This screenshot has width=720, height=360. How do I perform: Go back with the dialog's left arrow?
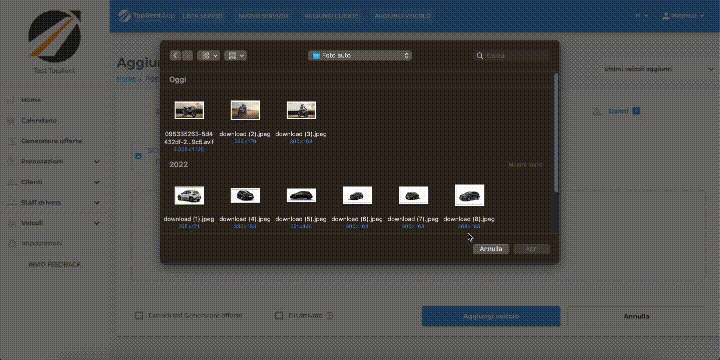pos(175,56)
